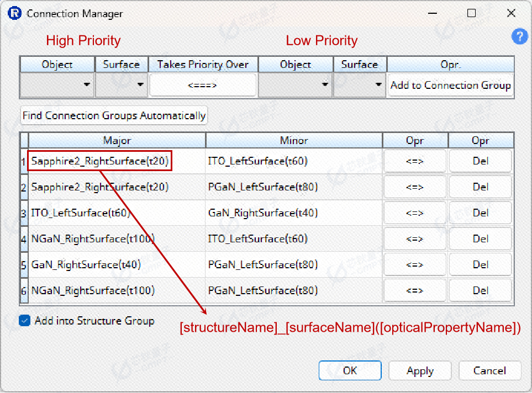Click the Major column header

(x=117, y=141)
